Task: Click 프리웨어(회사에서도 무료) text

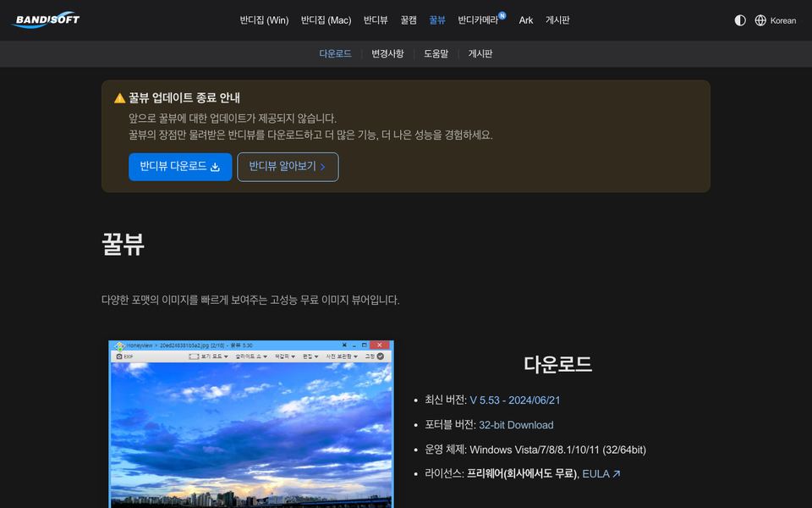Action: click(x=522, y=474)
